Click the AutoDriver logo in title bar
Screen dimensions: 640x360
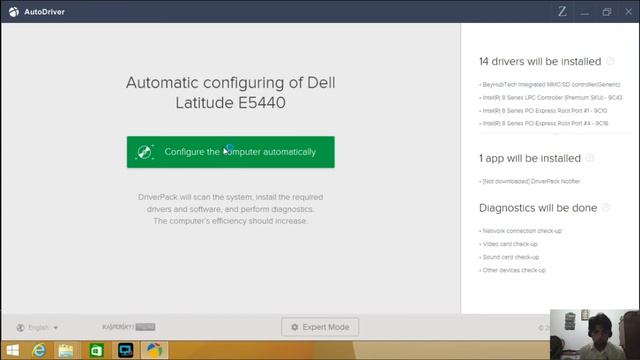[x=14, y=12]
